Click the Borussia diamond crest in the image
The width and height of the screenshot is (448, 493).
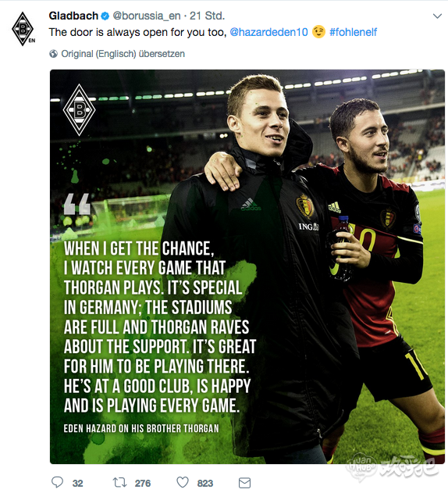79,109
